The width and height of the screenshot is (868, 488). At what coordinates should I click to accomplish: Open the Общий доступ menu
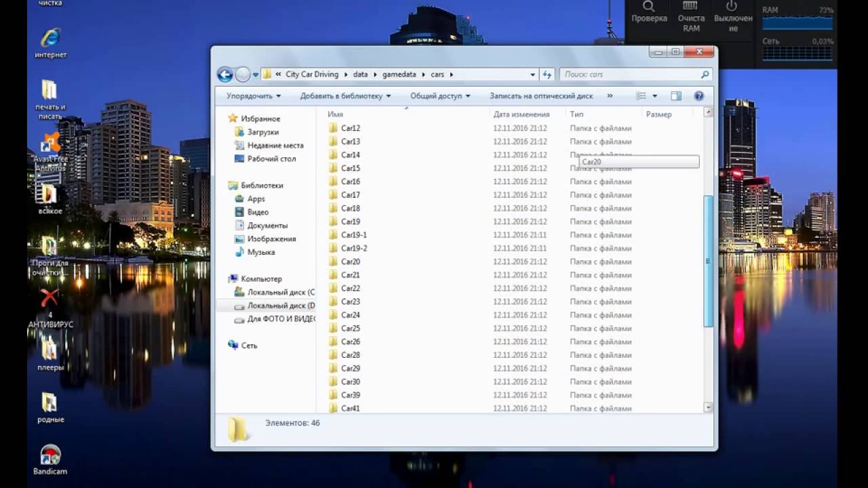click(x=440, y=96)
